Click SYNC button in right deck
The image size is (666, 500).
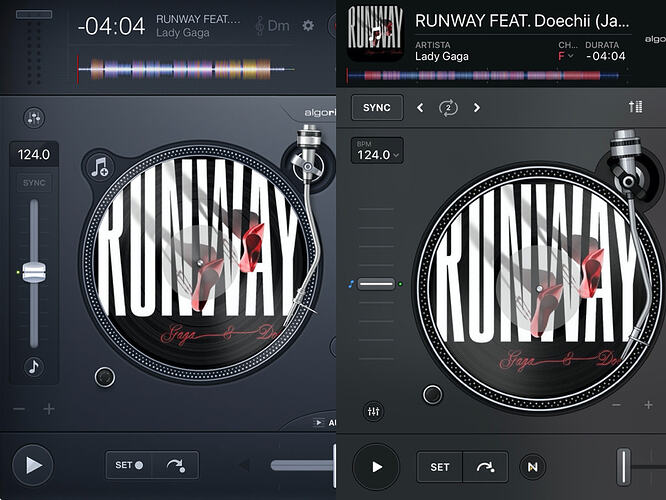[377, 108]
